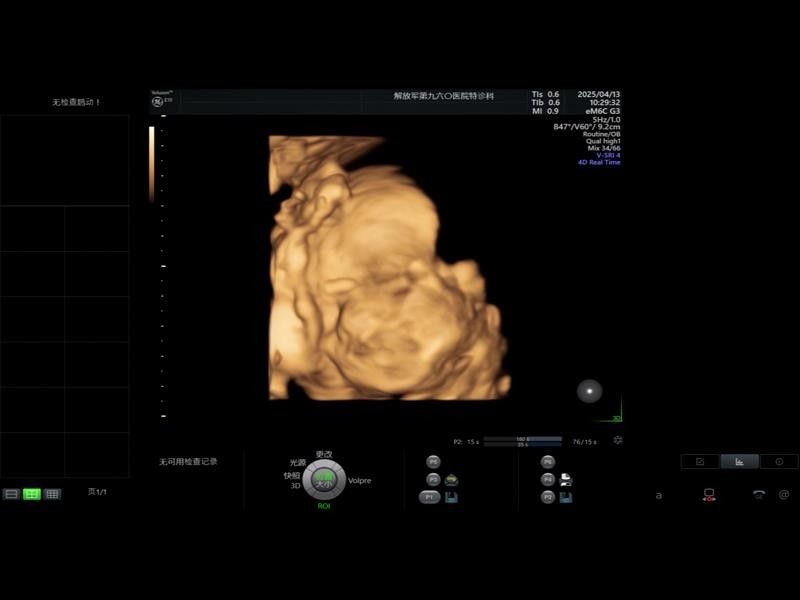Click the red network monitor status icon

[x=709, y=495]
